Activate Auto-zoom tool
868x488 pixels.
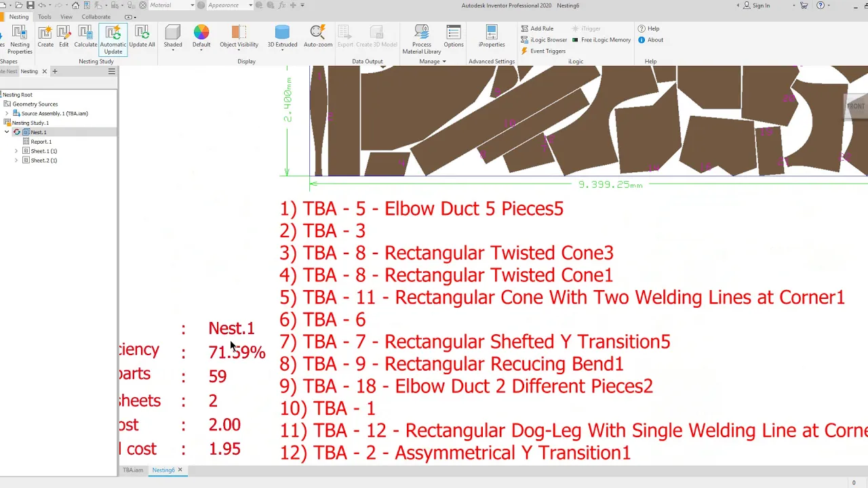click(317, 37)
